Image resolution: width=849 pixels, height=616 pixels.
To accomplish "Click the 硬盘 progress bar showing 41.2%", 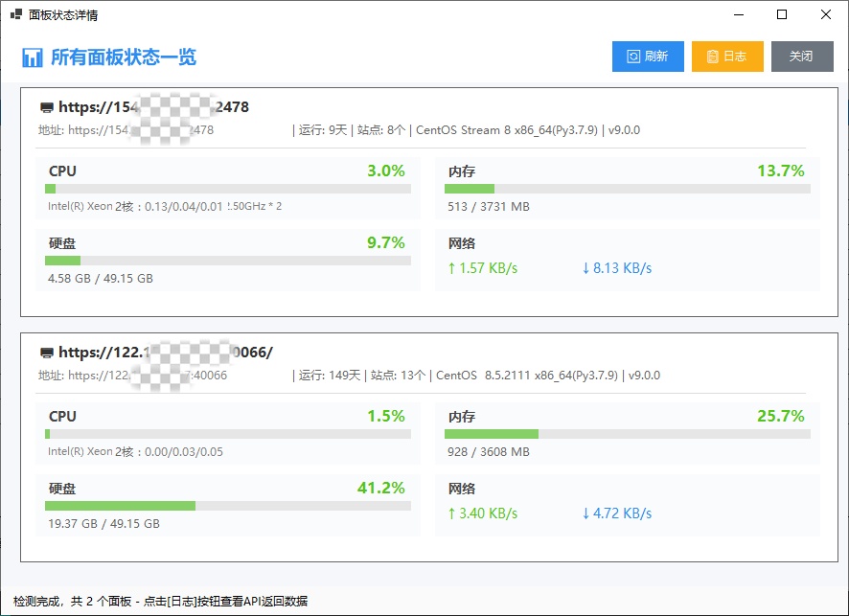I will 226,505.
